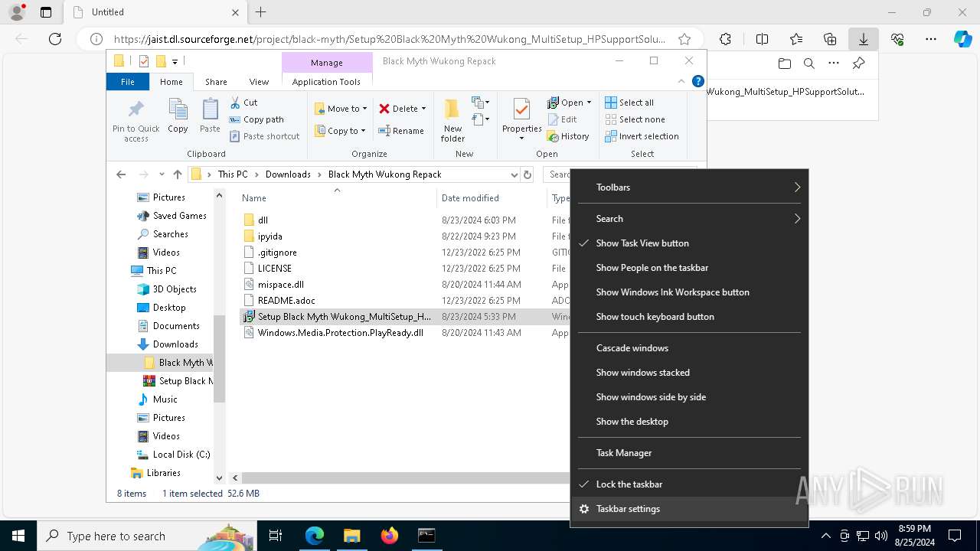
Task: Toggle Edge split screen icon
Action: [x=762, y=39]
